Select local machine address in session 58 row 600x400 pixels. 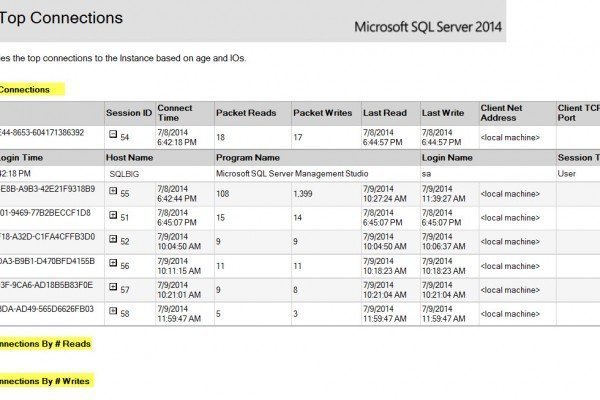pos(510,314)
